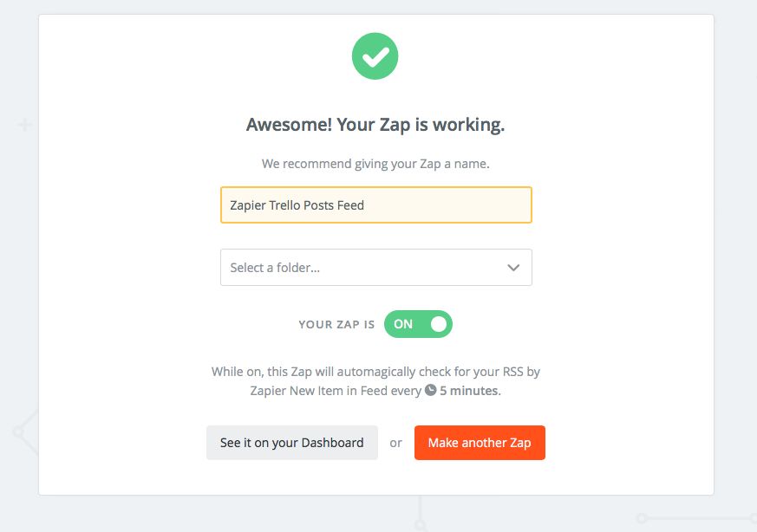
Task: Click the Select a folder placeholder text
Action: coord(275,268)
